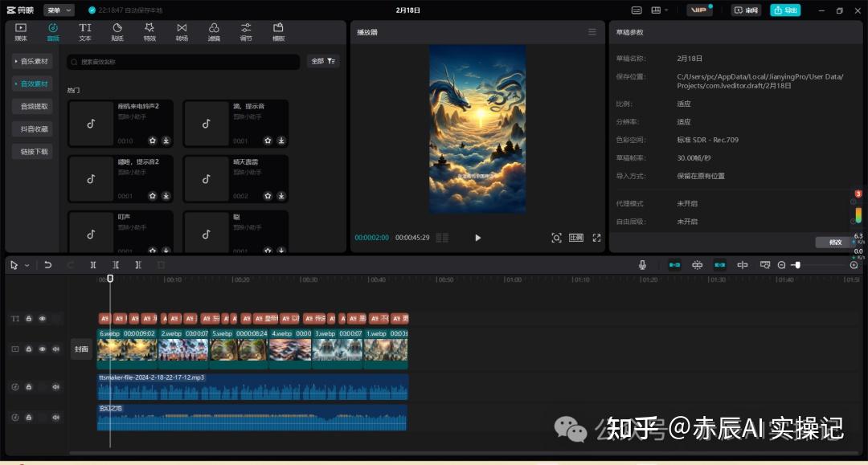Open the 滤镜 filters tab
Image resolution: width=868 pixels, height=465 pixels.
[x=214, y=32]
